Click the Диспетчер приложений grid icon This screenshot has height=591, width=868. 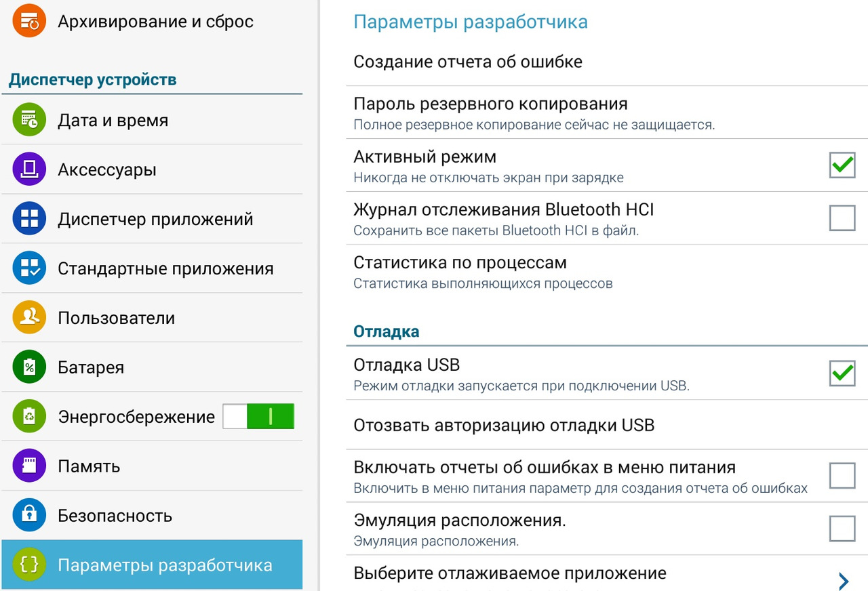click(29, 219)
